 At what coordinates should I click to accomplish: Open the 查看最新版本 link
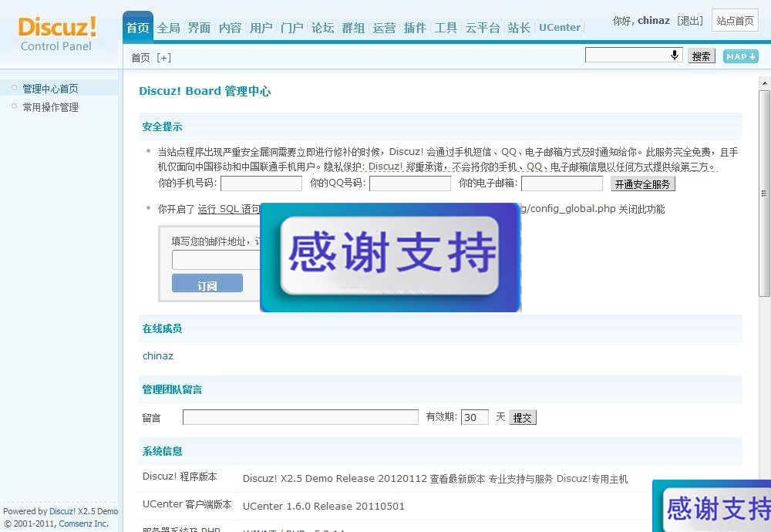[457, 479]
